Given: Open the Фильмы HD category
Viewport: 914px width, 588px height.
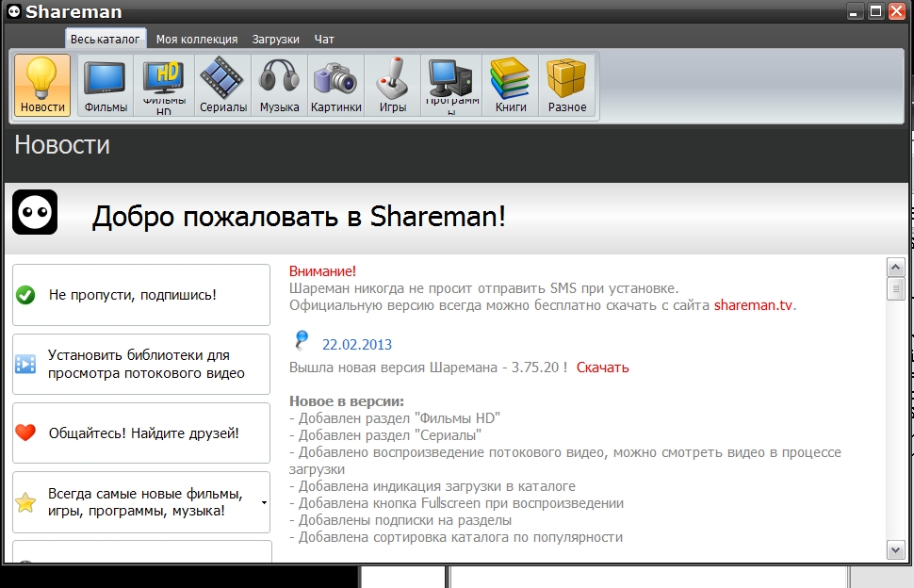Looking at the screenshot, I should coord(164,85).
